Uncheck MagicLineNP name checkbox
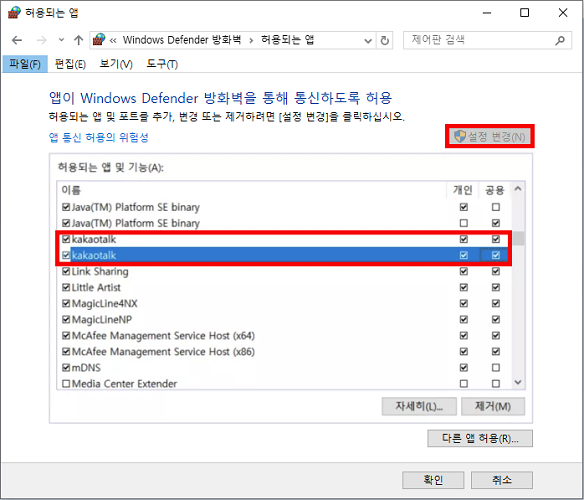The image size is (584, 500). click(x=66, y=319)
